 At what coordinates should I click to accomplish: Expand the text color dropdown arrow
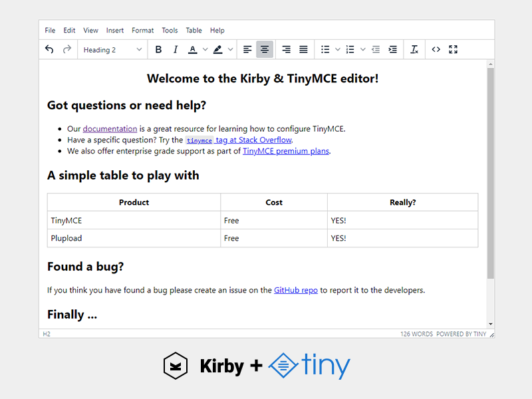[205, 49]
